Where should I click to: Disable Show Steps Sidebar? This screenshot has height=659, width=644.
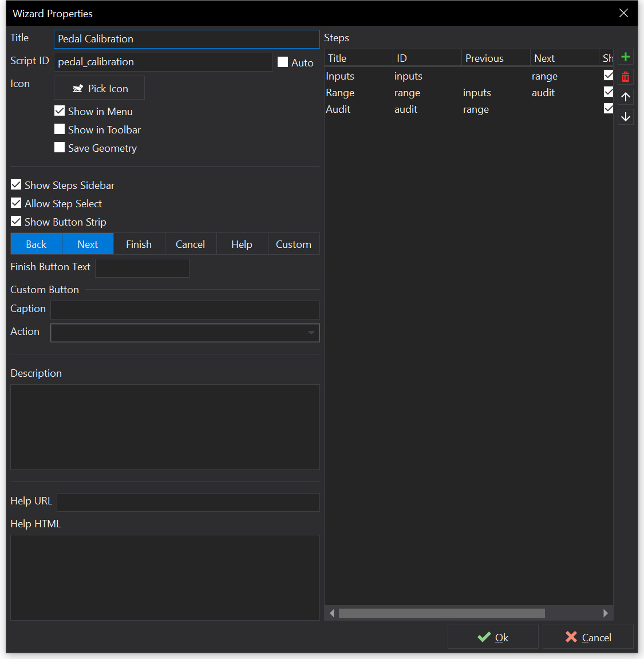15,185
